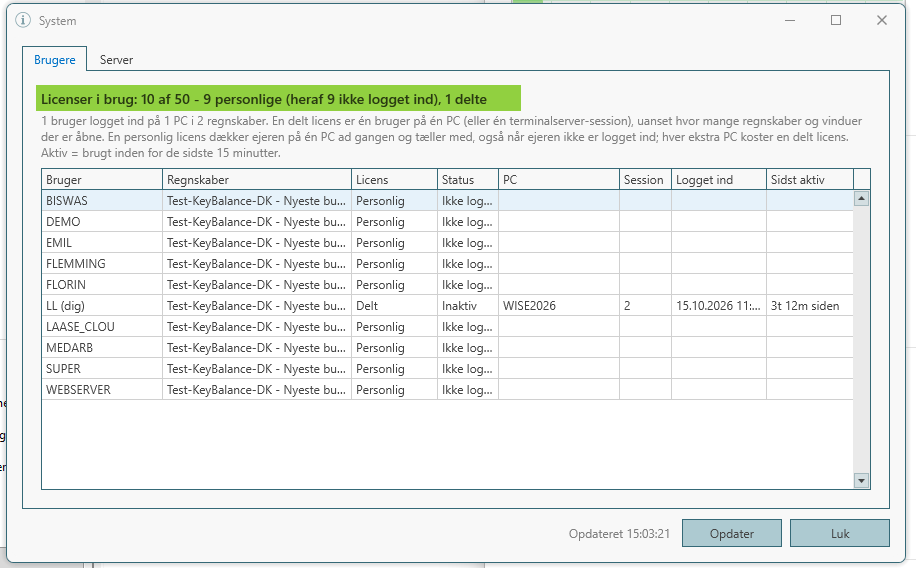Sort by the Bruger column header
Screen dimensions: 916x568
[x=102, y=179]
